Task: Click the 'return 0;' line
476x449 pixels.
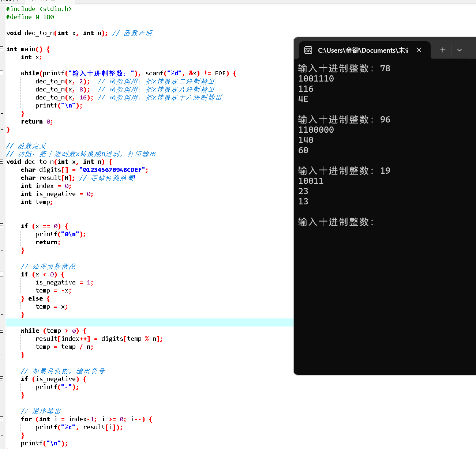Action: pyautogui.click(x=37, y=121)
